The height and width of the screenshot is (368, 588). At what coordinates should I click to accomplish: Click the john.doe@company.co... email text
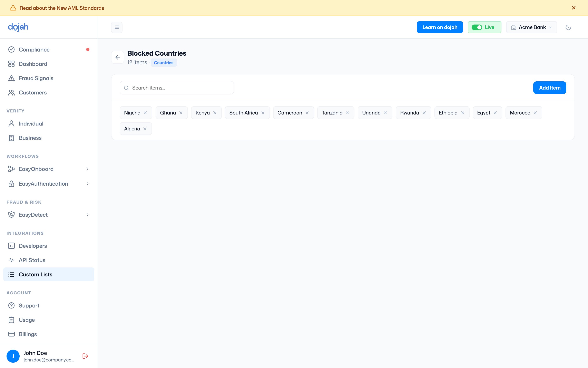pyautogui.click(x=49, y=360)
